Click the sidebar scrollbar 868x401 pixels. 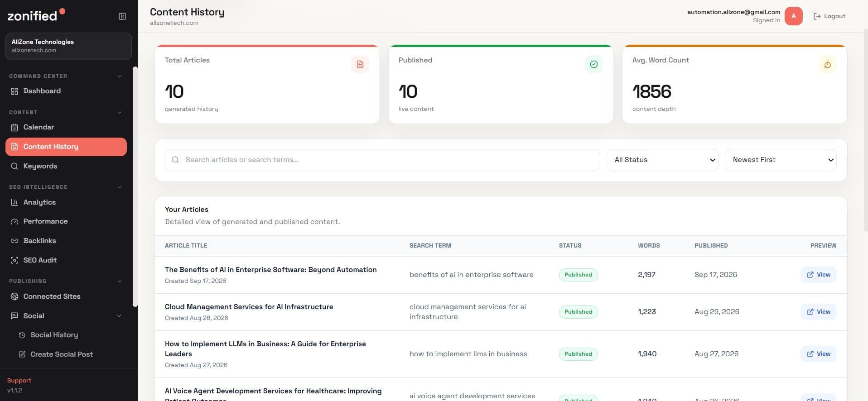tap(135, 187)
